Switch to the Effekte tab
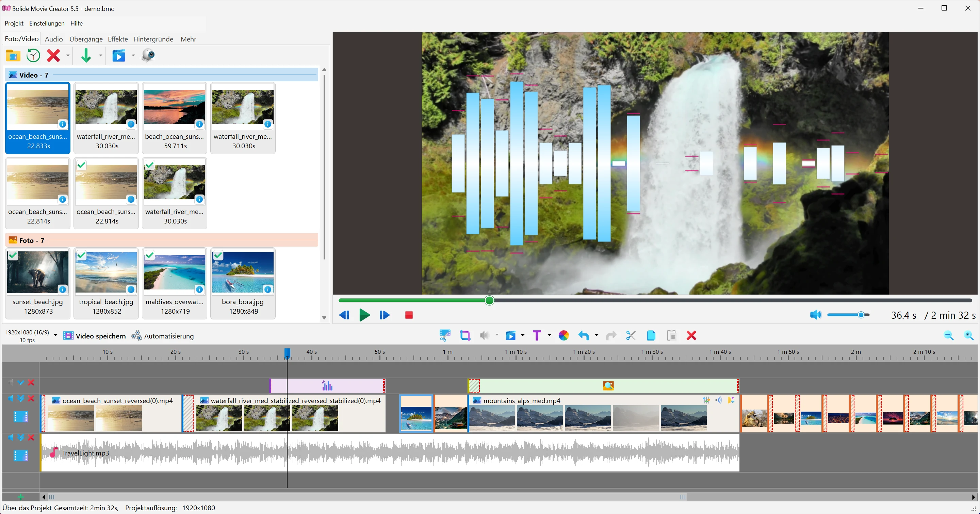This screenshot has width=980, height=514. pos(118,39)
